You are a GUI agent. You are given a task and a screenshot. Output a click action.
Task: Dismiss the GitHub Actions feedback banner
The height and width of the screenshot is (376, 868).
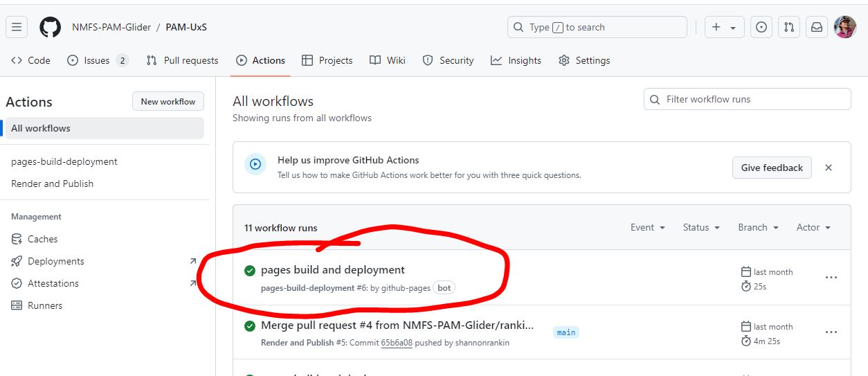click(x=829, y=168)
